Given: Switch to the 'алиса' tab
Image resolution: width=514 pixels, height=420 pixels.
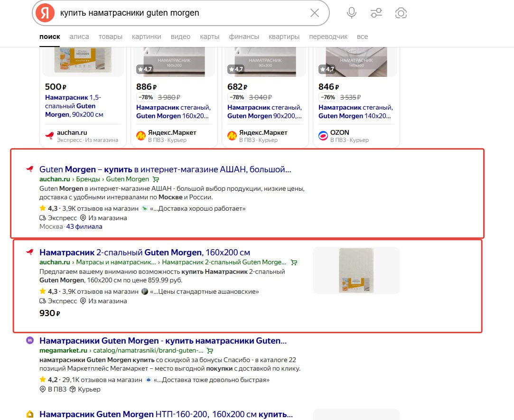Looking at the screenshot, I should [79, 37].
